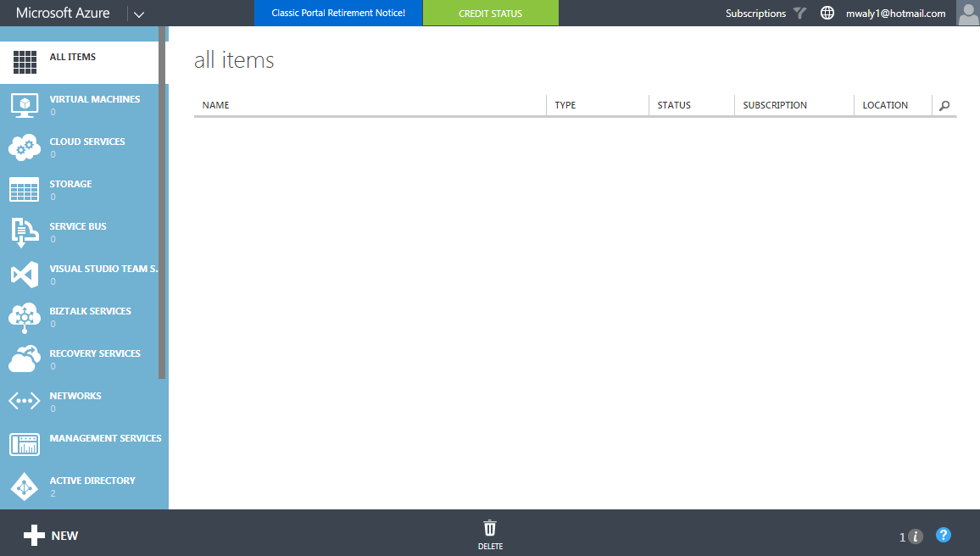Open the help question mark icon
The height and width of the screenshot is (556, 980).
point(944,535)
